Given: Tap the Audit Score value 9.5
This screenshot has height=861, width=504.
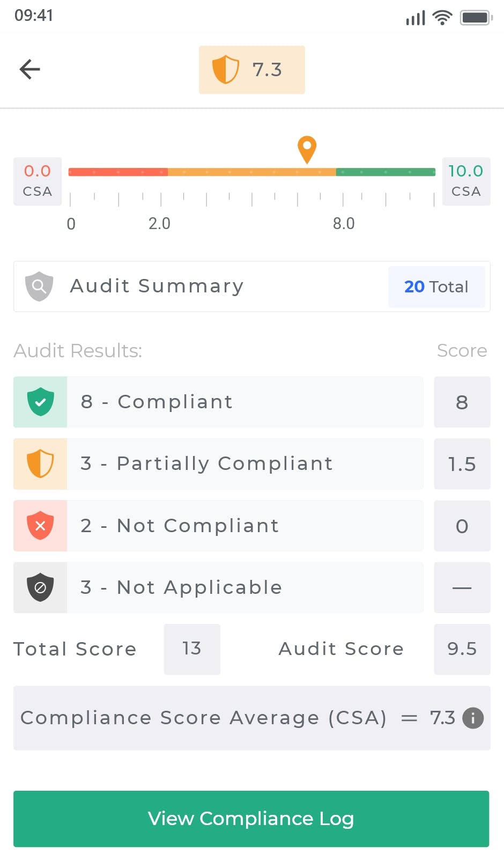Looking at the screenshot, I should [462, 649].
